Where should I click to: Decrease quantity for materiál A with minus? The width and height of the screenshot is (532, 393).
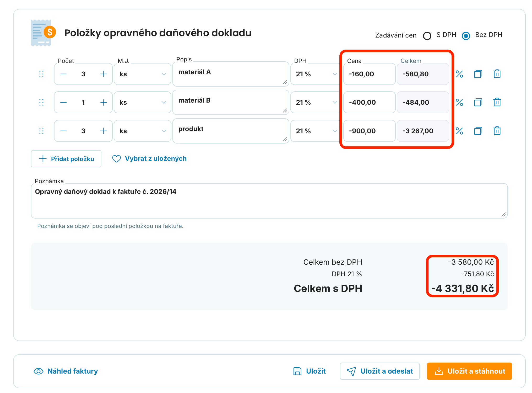[63, 74]
